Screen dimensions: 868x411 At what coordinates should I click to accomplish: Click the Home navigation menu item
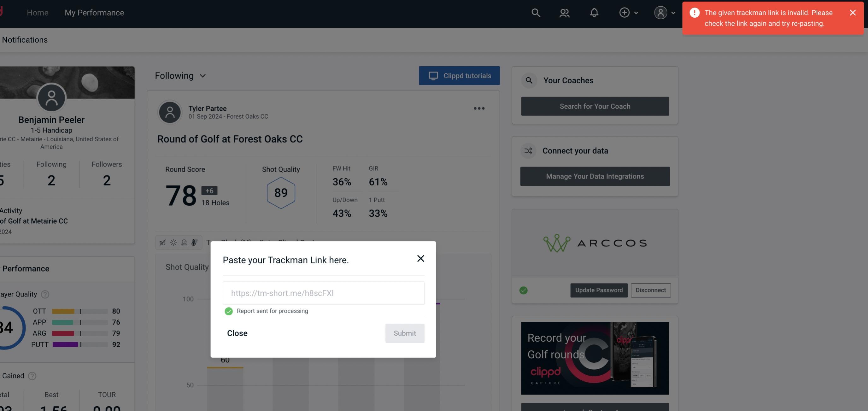38,12
